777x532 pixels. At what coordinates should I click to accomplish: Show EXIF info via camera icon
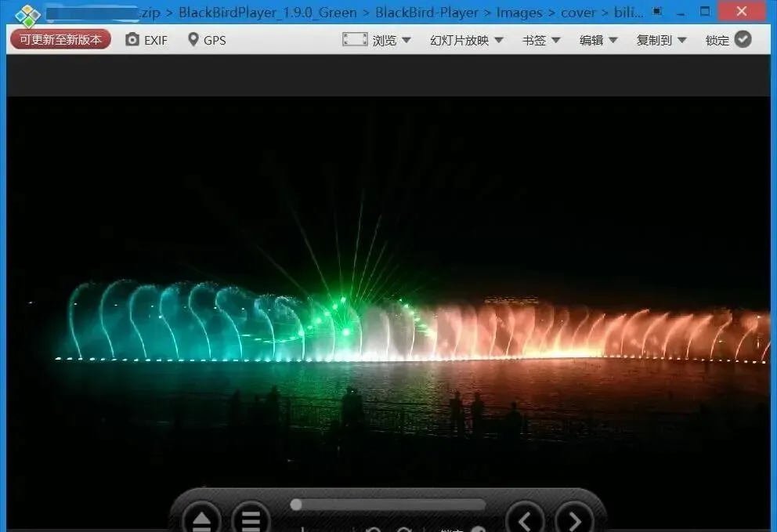pos(146,40)
